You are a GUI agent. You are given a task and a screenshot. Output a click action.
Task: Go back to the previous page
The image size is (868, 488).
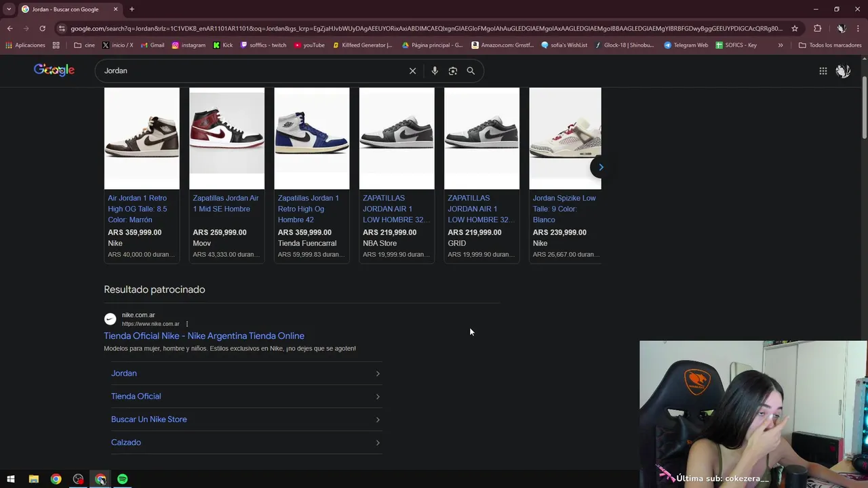(9, 28)
